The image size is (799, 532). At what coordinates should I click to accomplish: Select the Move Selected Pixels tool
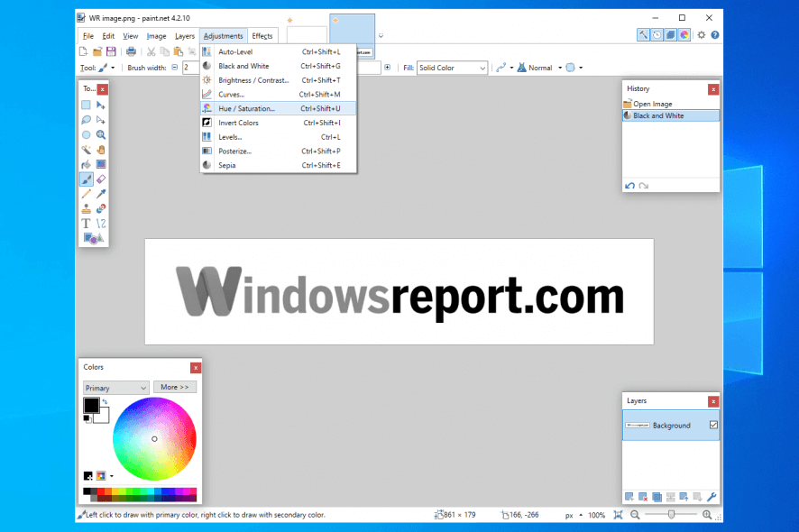[101, 105]
